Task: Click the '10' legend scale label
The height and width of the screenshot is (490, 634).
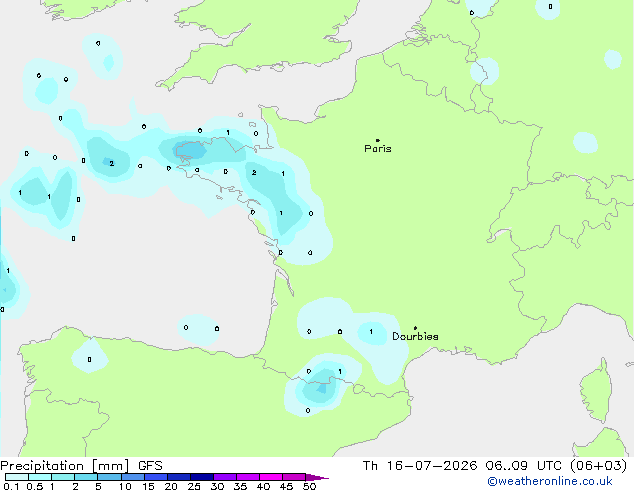Action: [x=125, y=486]
